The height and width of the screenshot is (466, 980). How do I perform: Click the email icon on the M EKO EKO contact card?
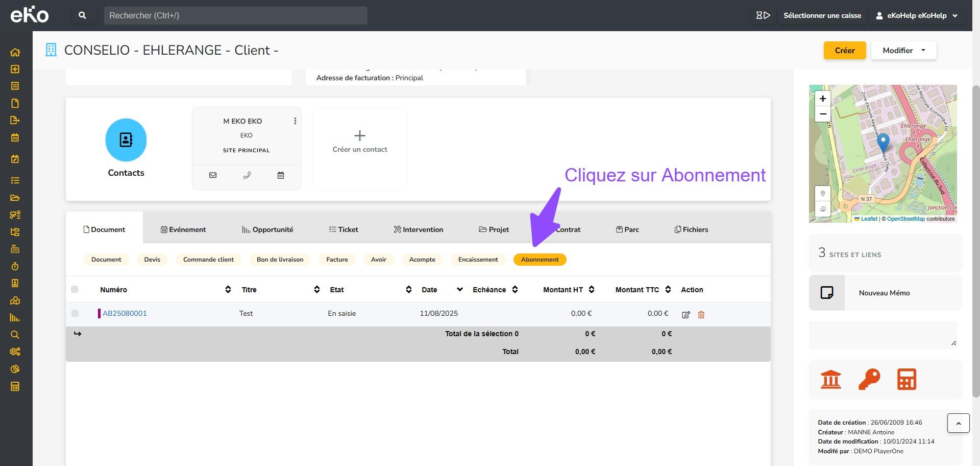pos(213,175)
